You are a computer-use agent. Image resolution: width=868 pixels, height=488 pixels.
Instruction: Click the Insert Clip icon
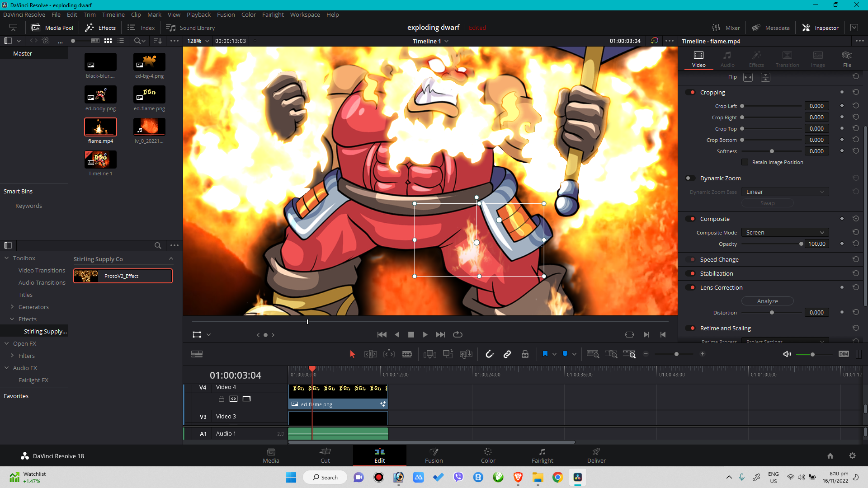coord(429,354)
